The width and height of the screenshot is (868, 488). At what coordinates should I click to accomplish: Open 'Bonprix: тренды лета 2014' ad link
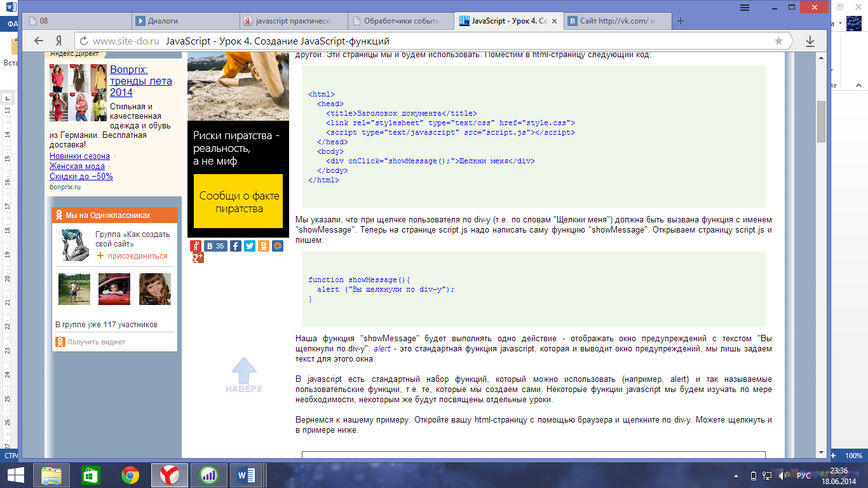[x=141, y=81]
